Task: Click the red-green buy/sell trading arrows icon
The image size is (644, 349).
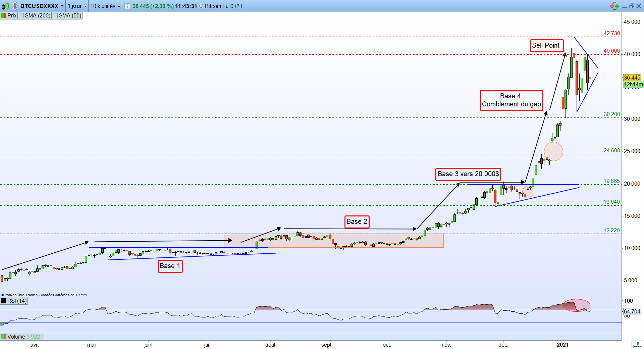Action: click(614, 6)
